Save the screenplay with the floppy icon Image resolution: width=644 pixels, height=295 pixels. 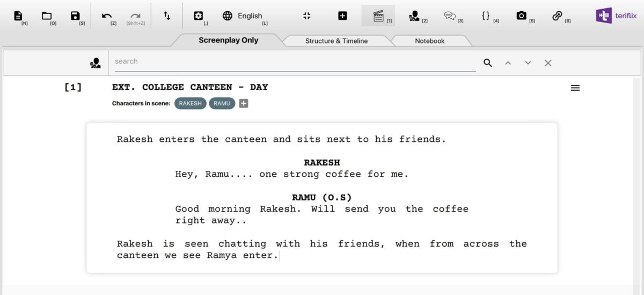pos(75,16)
